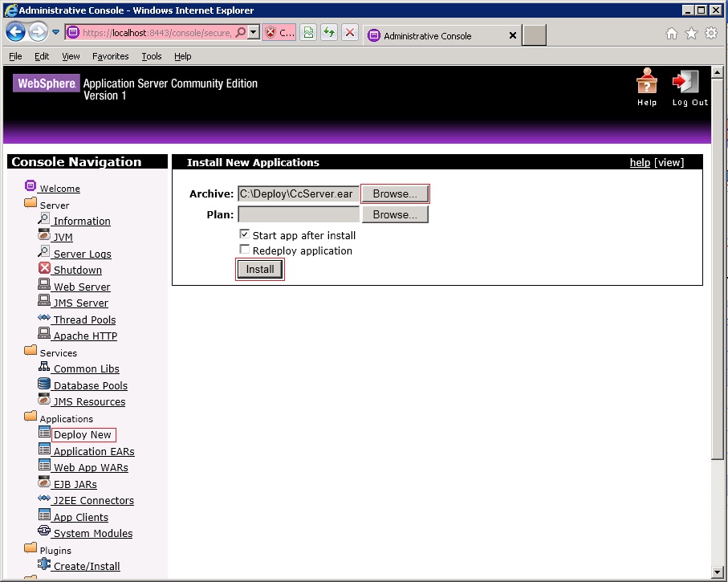Go back with the browser Back arrow
Screen dimensions: 728x582
16,32
